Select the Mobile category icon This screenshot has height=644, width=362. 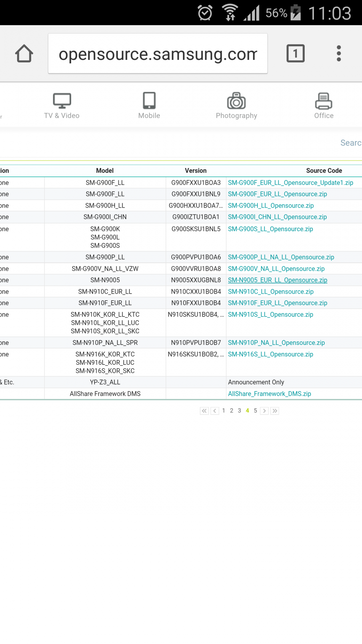point(149,100)
